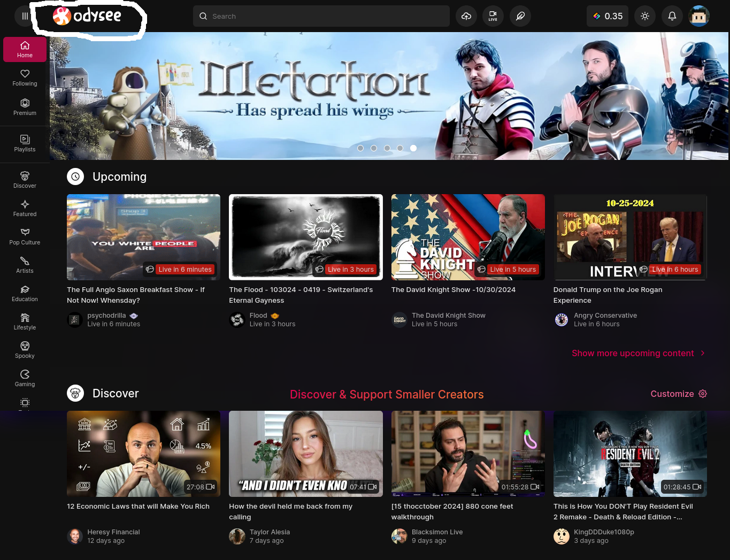Click the partially visible category icon below Gaming
The width and height of the screenshot is (730, 560).
[25, 403]
